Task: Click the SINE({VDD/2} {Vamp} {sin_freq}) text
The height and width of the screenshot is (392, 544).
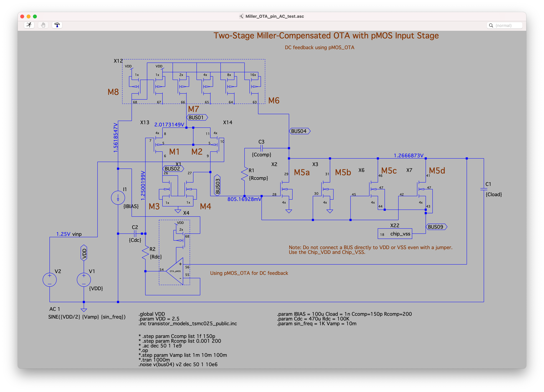Action: (87, 317)
